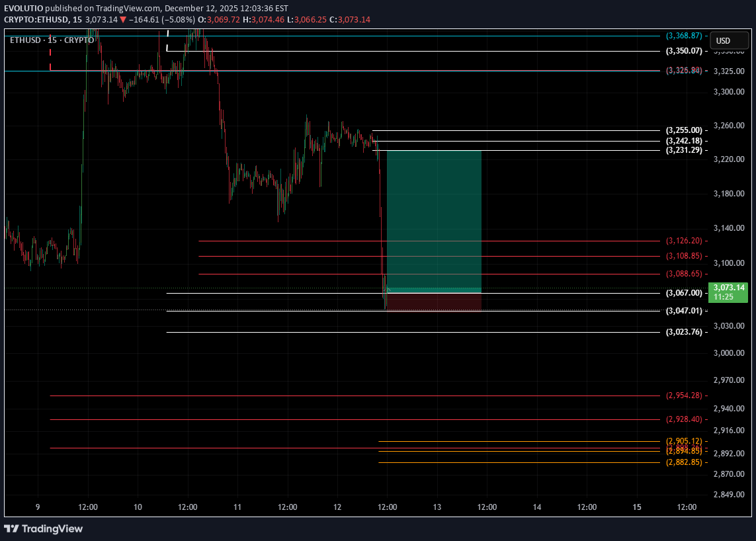Select the ETHUSD · 15 · CRYPTO legend
This screenshot has height=541, width=756.
point(52,40)
